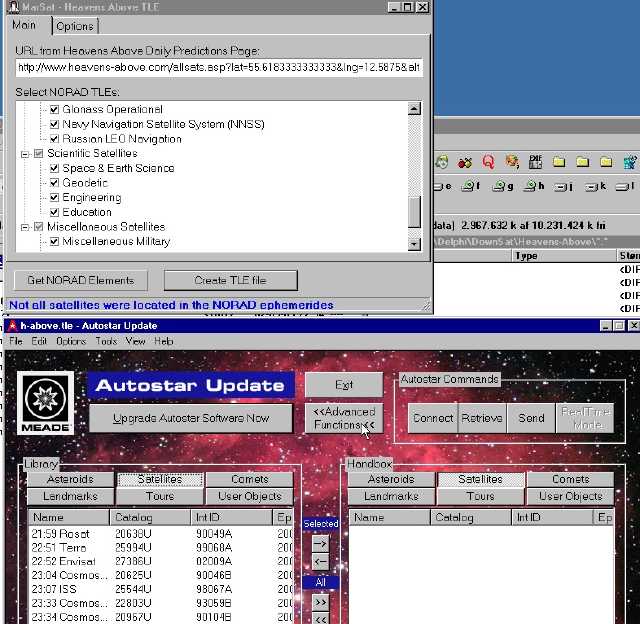Click the Advanced Functions button
Image resolution: width=640 pixels, height=624 pixels.
tap(344, 418)
